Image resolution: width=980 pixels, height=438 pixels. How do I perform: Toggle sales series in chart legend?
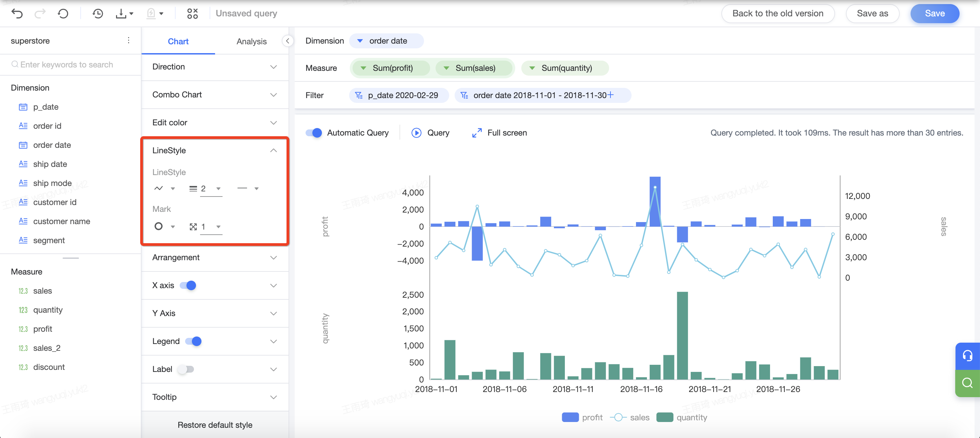pyautogui.click(x=630, y=418)
